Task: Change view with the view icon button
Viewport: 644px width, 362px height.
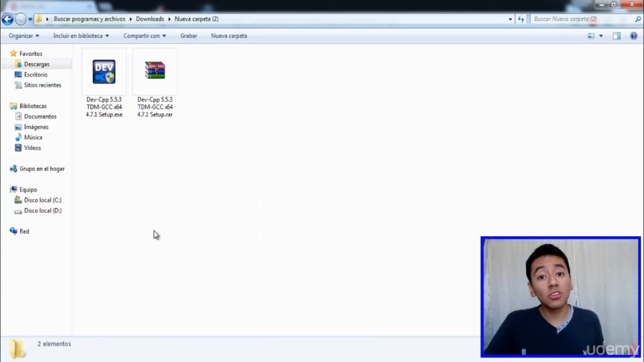Action: click(x=591, y=36)
